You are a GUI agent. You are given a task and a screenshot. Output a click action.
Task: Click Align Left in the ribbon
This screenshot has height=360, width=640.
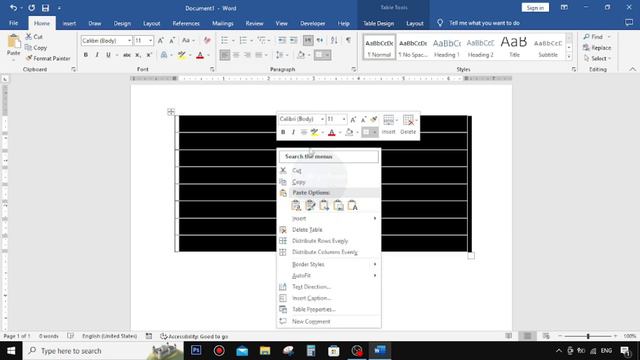(x=224, y=55)
